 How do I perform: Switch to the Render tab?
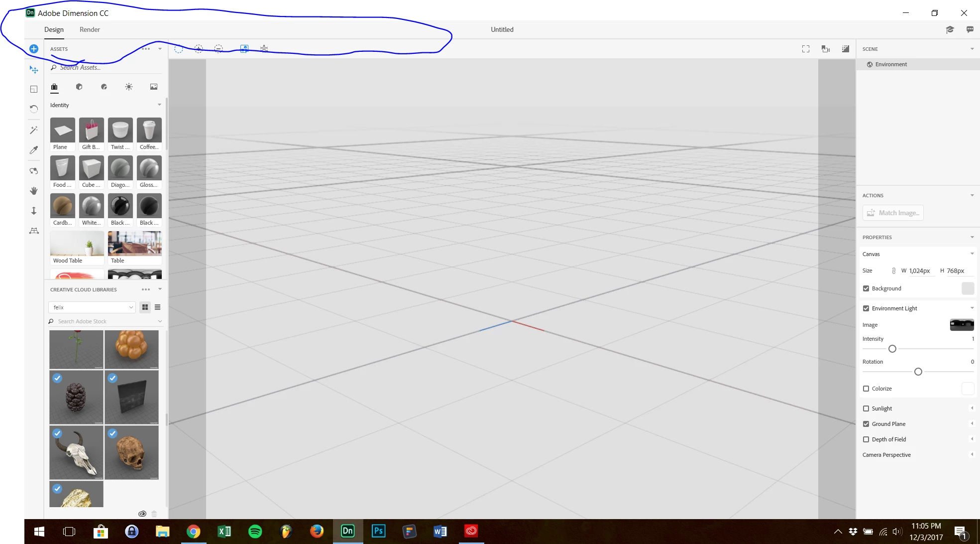click(90, 29)
